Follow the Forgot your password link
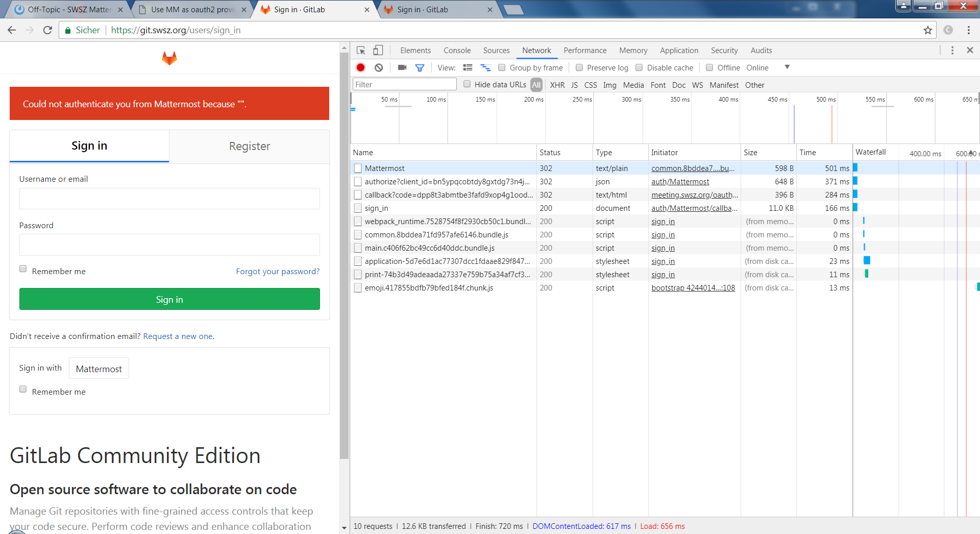The height and width of the screenshot is (534, 980). (x=278, y=271)
